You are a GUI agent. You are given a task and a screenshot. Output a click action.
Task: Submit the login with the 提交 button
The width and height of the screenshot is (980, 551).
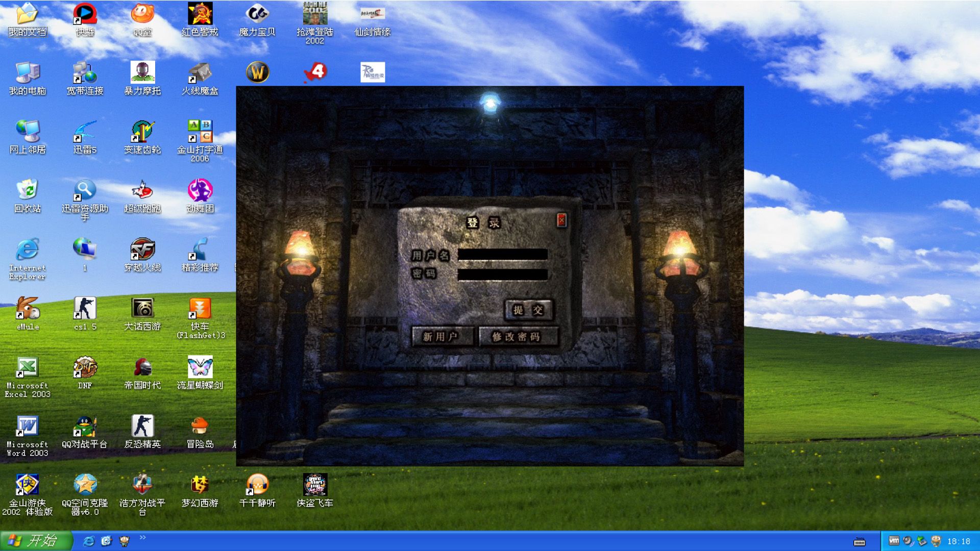pyautogui.click(x=529, y=310)
